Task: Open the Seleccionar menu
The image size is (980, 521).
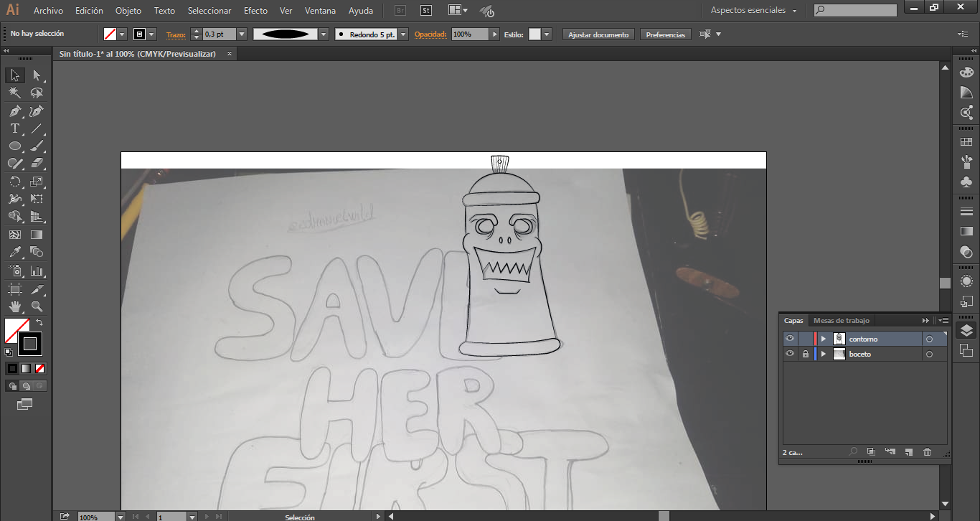Action: click(209, 11)
